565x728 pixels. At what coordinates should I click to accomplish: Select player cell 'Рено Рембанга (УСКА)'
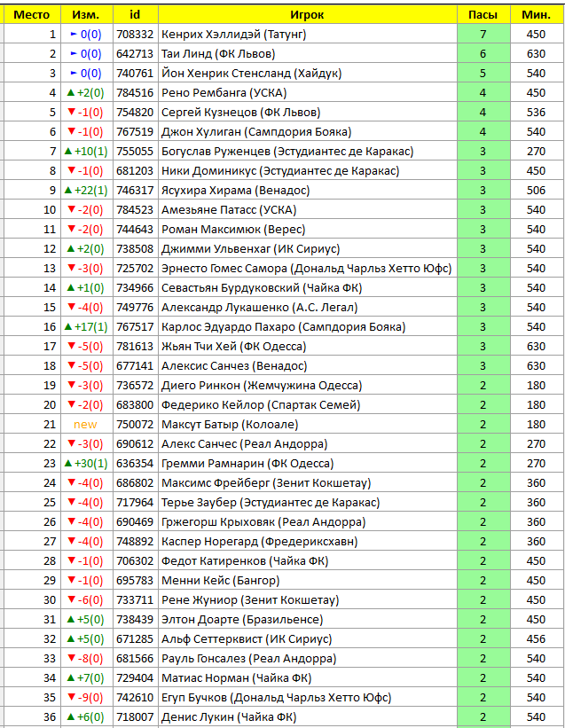pos(308,93)
